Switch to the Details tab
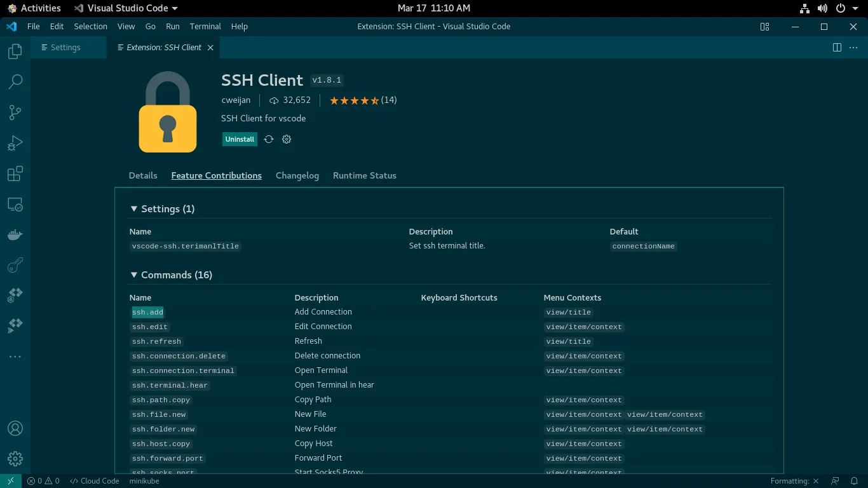 143,176
